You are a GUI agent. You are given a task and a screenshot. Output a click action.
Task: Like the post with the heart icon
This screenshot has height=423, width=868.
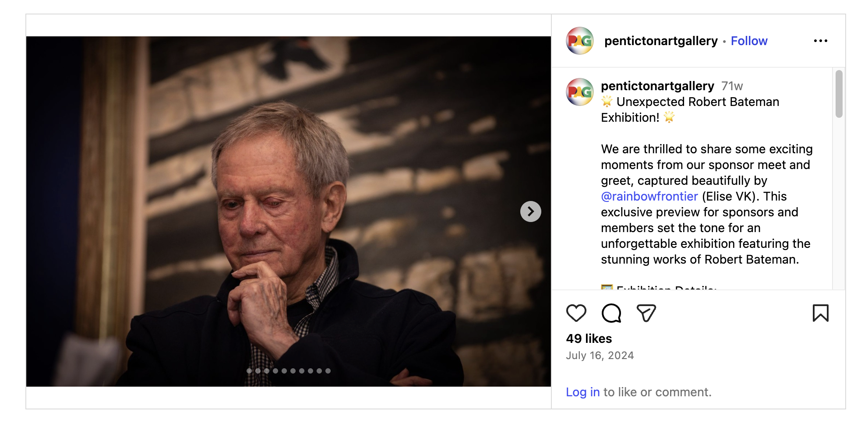[x=576, y=313]
